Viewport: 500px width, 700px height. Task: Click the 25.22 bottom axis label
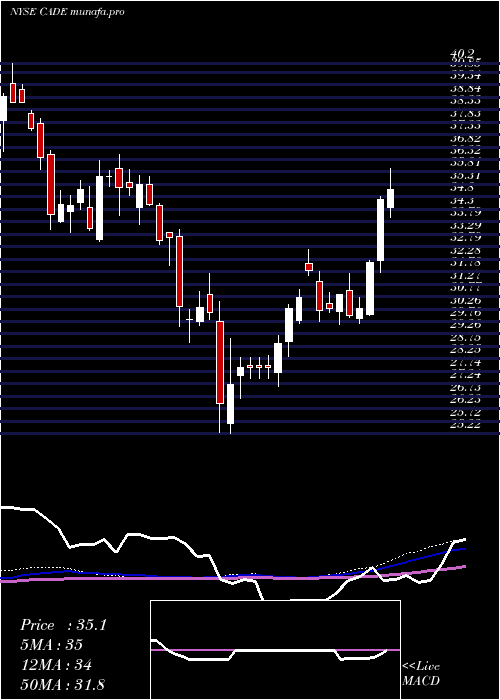click(x=465, y=425)
